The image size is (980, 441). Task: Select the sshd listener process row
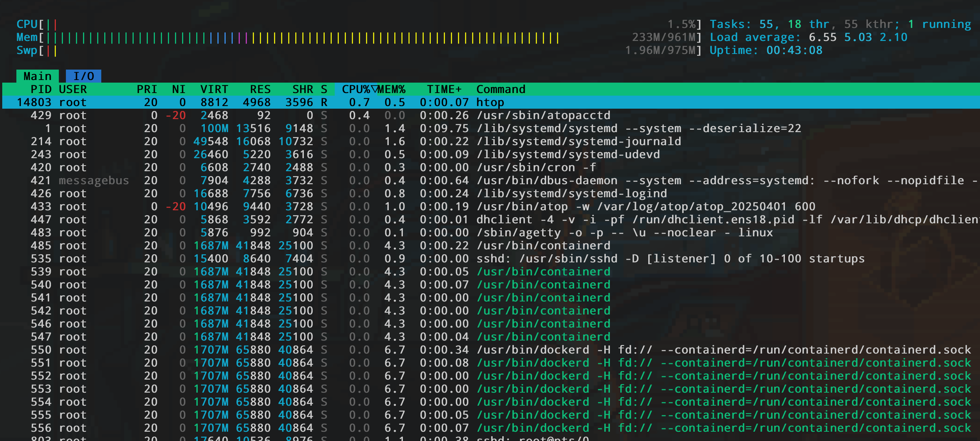[x=571, y=259]
